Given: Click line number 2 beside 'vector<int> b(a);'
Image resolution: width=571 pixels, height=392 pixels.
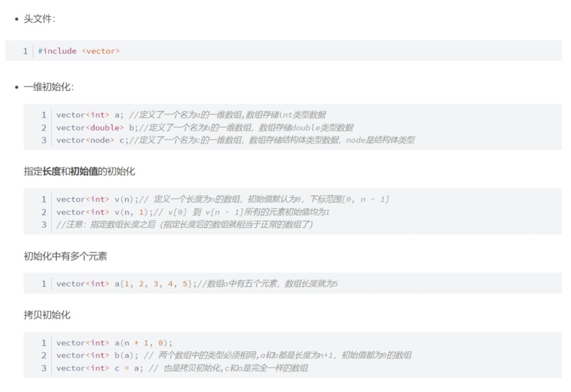Looking at the screenshot, I should tap(44, 355).
